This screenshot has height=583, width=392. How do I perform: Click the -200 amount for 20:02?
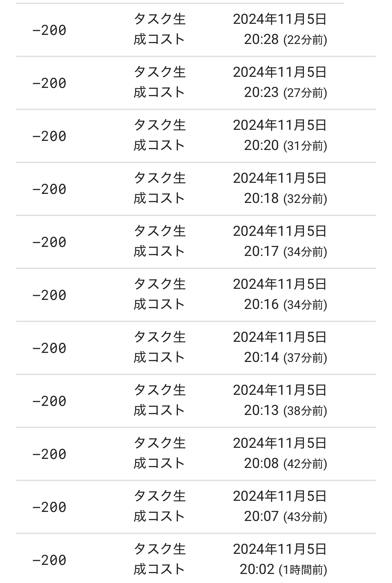tap(49, 560)
